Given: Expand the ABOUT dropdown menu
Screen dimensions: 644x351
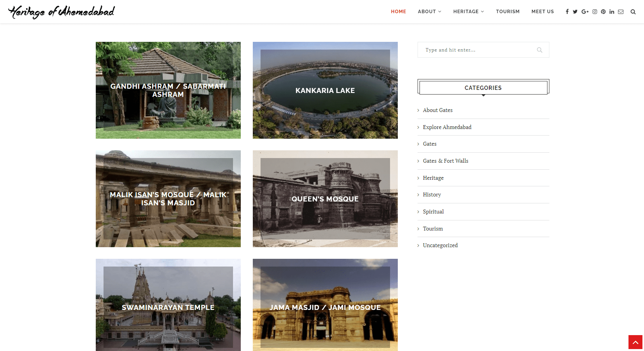Looking at the screenshot, I should [x=429, y=12].
